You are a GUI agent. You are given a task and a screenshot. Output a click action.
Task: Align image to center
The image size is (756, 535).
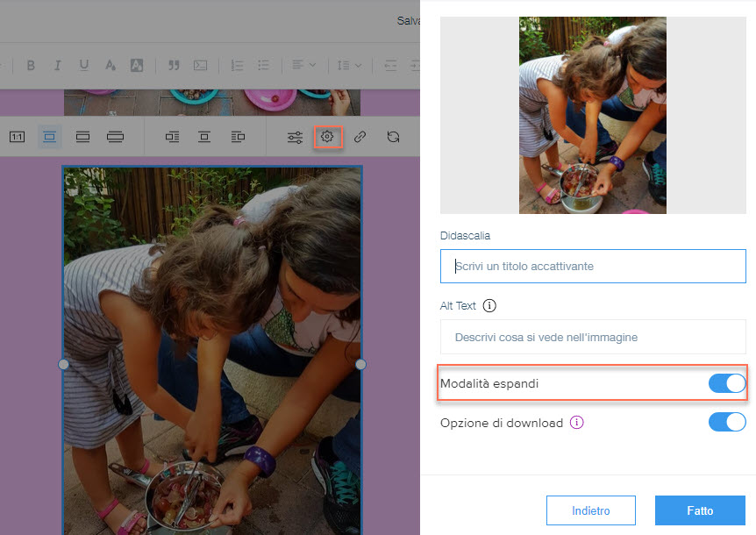coord(204,137)
